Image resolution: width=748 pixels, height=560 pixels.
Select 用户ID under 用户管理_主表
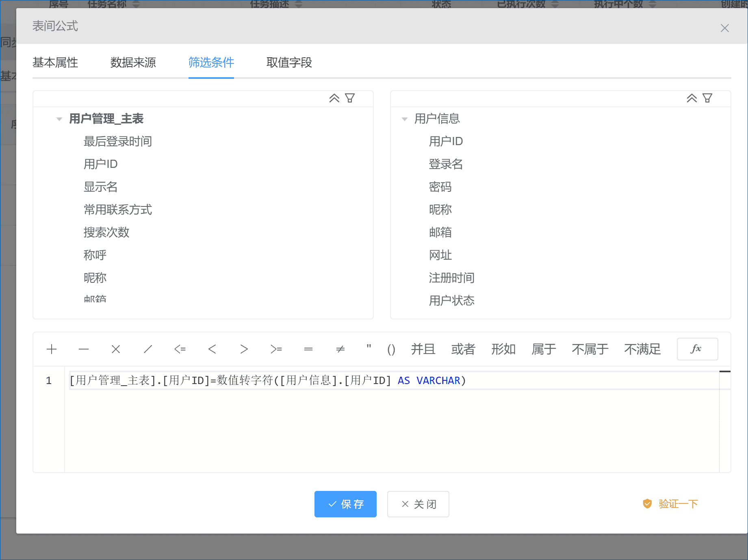click(101, 164)
